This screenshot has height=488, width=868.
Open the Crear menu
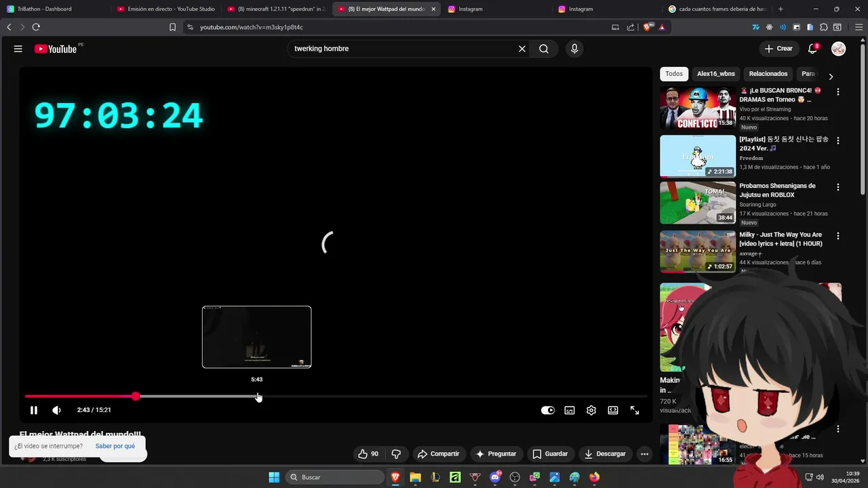[x=778, y=49]
